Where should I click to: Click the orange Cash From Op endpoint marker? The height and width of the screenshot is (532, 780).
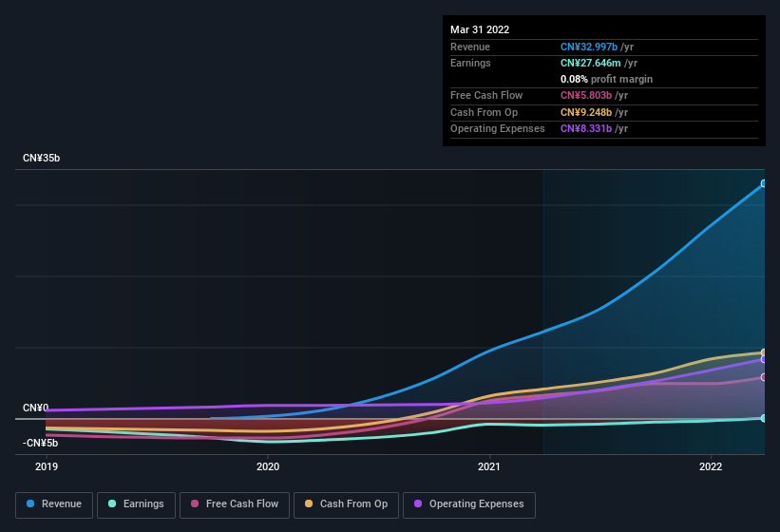764,352
